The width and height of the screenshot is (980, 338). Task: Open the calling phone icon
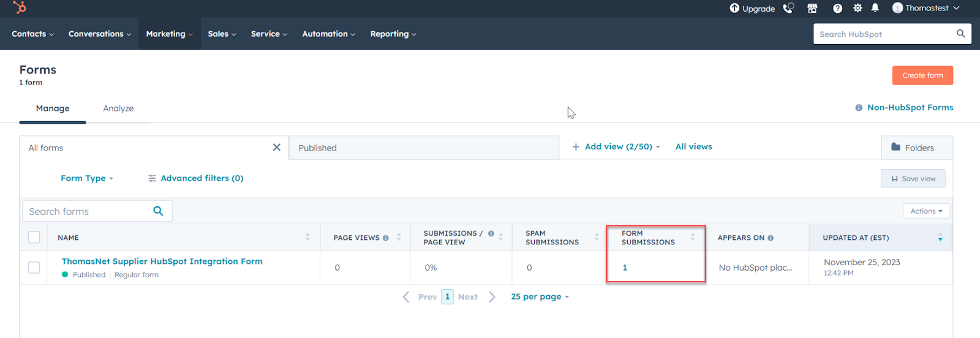788,8
